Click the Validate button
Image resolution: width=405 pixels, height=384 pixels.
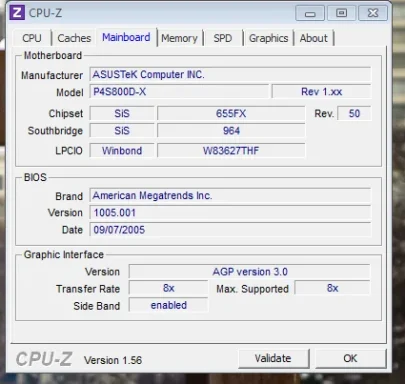click(x=273, y=358)
